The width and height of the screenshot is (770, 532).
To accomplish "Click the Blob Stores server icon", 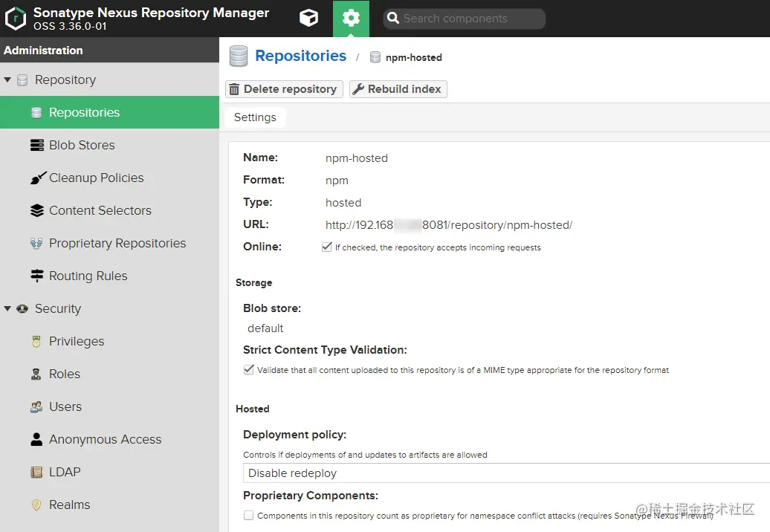I will pyautogui.click(x=37, y=146).
